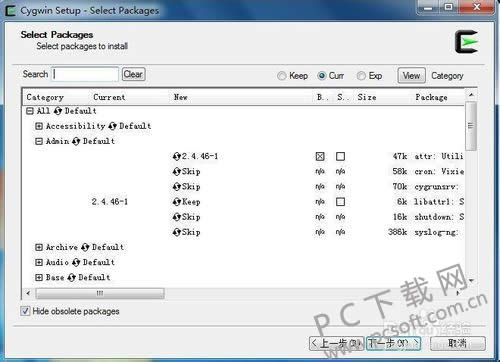This screenshot has height=362, width=500.
Task: Click cycle icon beside version 2.4.46-1 attr
Action: (177, 156)
